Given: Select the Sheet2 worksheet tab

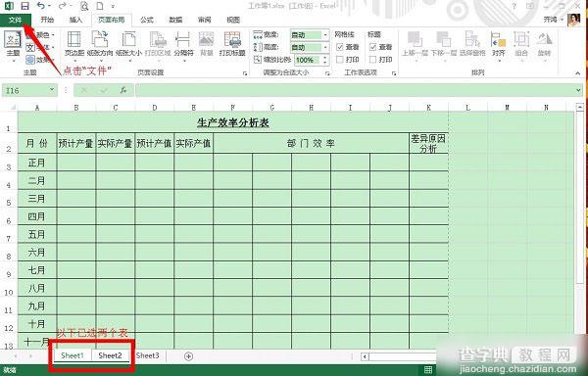Looking at the screenshot, I should (x=110, y=355).
